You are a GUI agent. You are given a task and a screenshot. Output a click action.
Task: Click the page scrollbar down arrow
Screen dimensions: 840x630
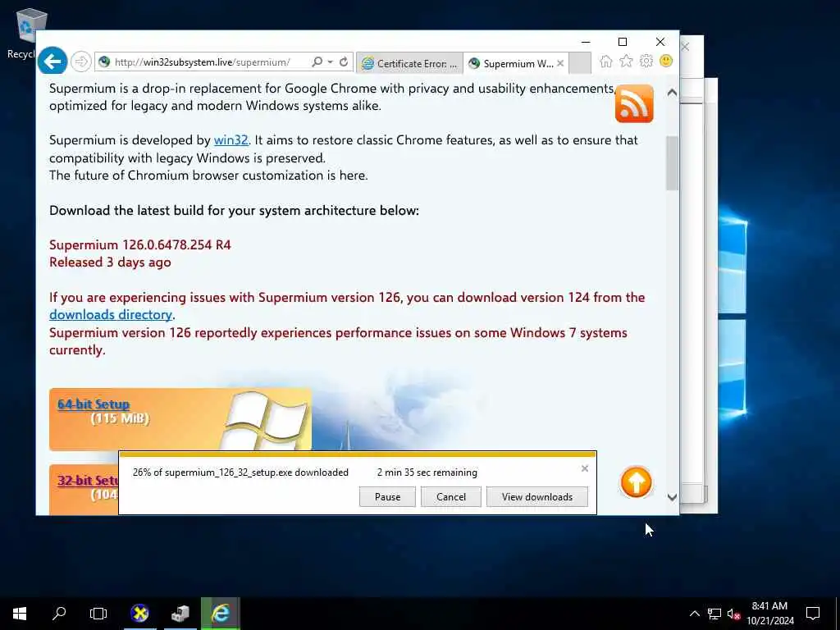[x=673, y=498]
